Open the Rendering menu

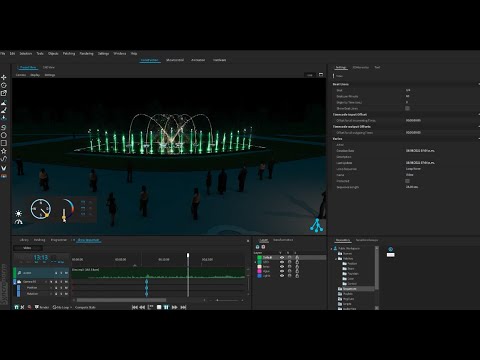click(86, 53)
